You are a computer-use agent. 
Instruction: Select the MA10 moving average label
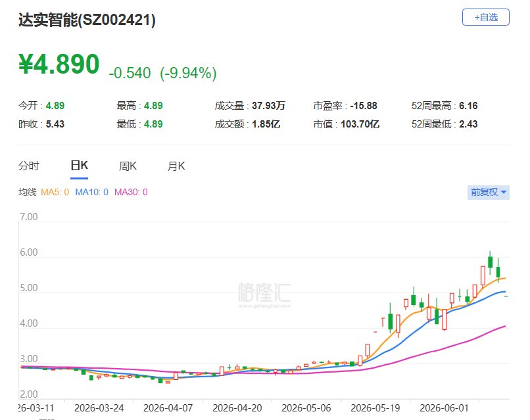pos(91,192)
